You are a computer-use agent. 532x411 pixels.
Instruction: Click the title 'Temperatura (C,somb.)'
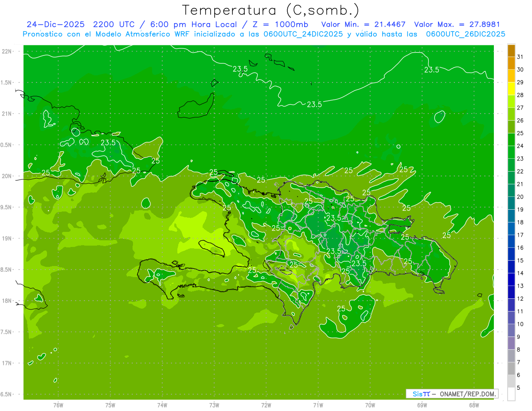pyautogui.click(x=271, y=10)
